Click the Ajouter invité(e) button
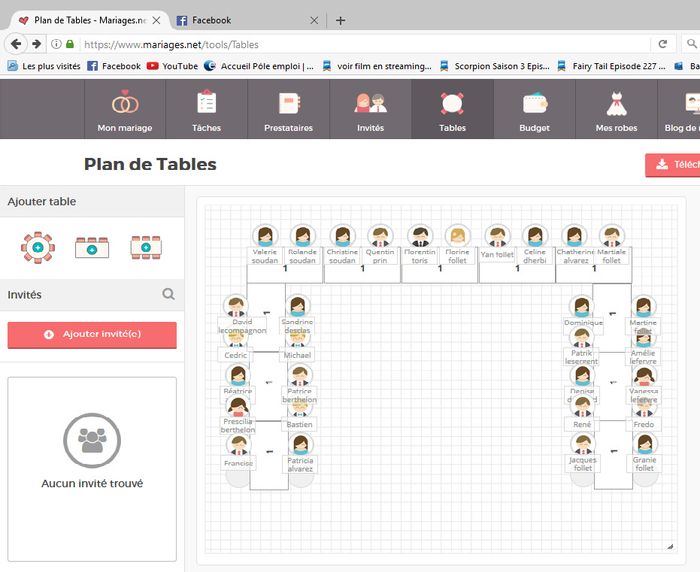 (x=92, y=334)
